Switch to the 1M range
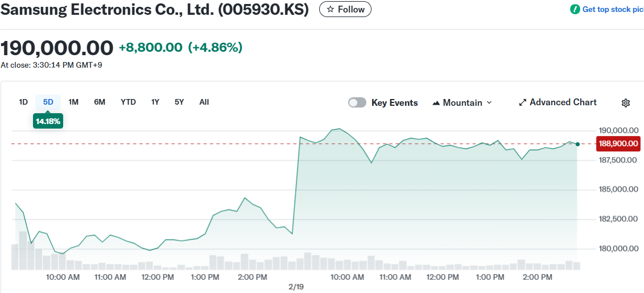 click(73, 102)
